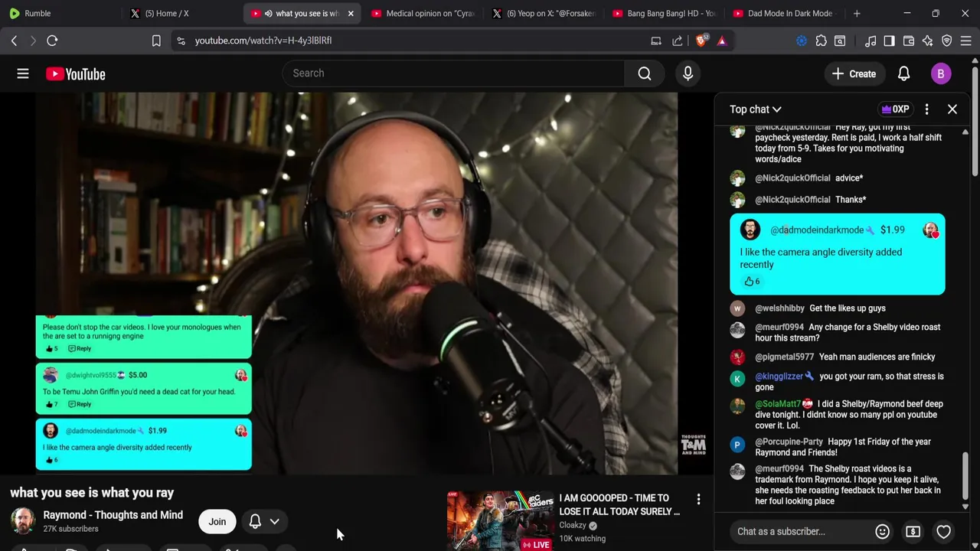
Task: Open Raymond channel avatar below video
Action: [x=23, y=521]
